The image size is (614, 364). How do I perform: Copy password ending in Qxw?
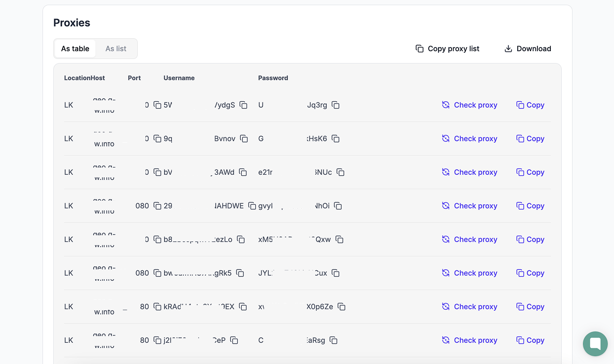[340, 240]
